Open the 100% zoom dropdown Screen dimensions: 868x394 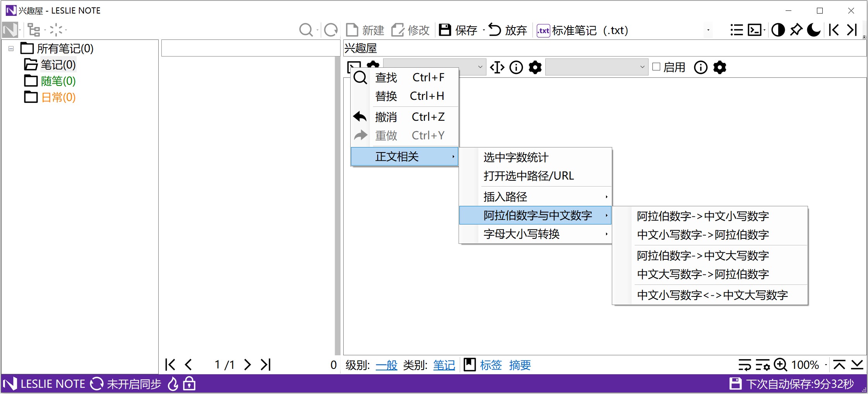[x=826, y=365]
